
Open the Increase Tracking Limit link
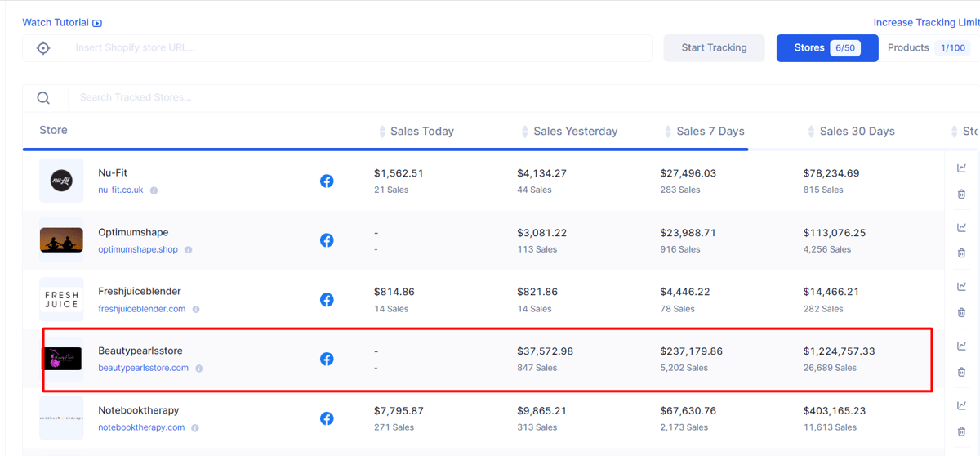[x=926, y=23]
